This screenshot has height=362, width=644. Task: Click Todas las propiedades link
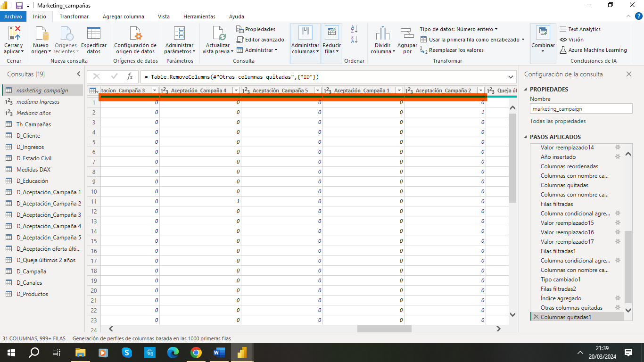[x=558, y=121]
